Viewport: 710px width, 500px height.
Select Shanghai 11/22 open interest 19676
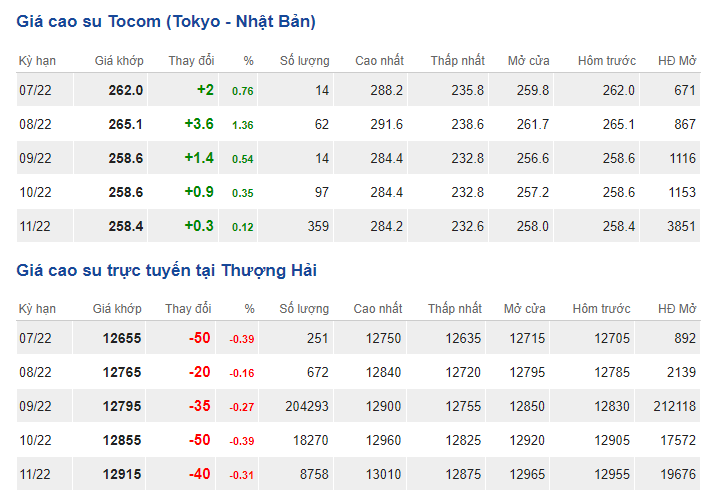tap(678, 474)
